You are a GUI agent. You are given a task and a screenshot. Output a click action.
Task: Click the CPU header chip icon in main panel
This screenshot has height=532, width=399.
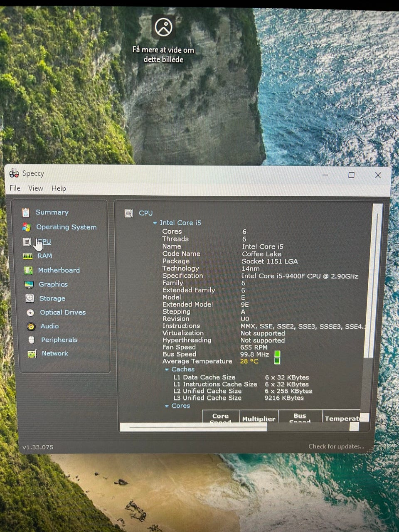pyautogui.click(x=129, y=213)
